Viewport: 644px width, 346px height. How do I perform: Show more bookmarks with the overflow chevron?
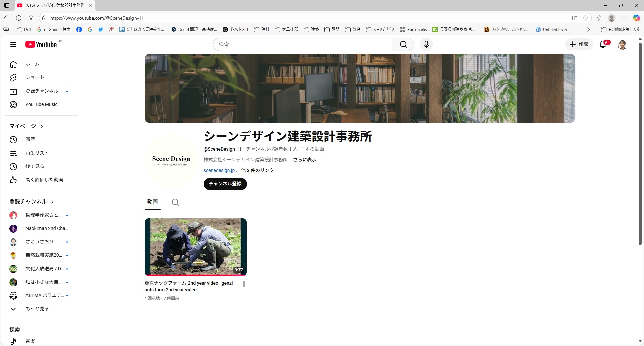point(588,30)
